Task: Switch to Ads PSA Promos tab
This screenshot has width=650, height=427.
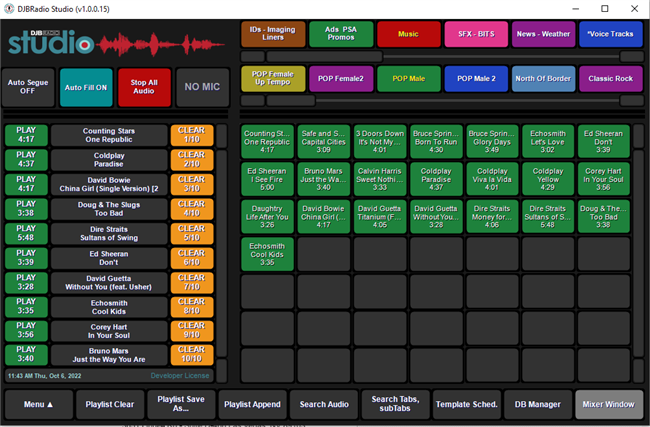Action: click(x=341, y=34)
